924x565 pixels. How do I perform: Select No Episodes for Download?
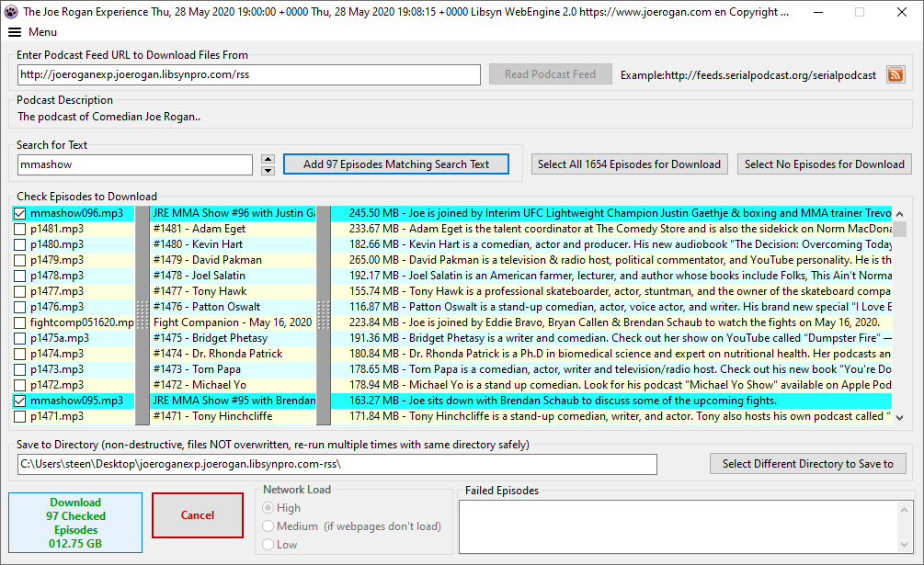pyautogui.click(x=824, y=164)
